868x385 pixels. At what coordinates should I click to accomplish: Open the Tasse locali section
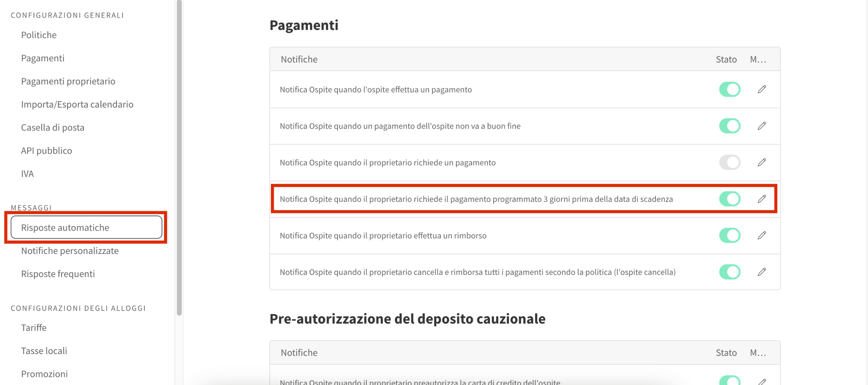click(x=44, y=351)
